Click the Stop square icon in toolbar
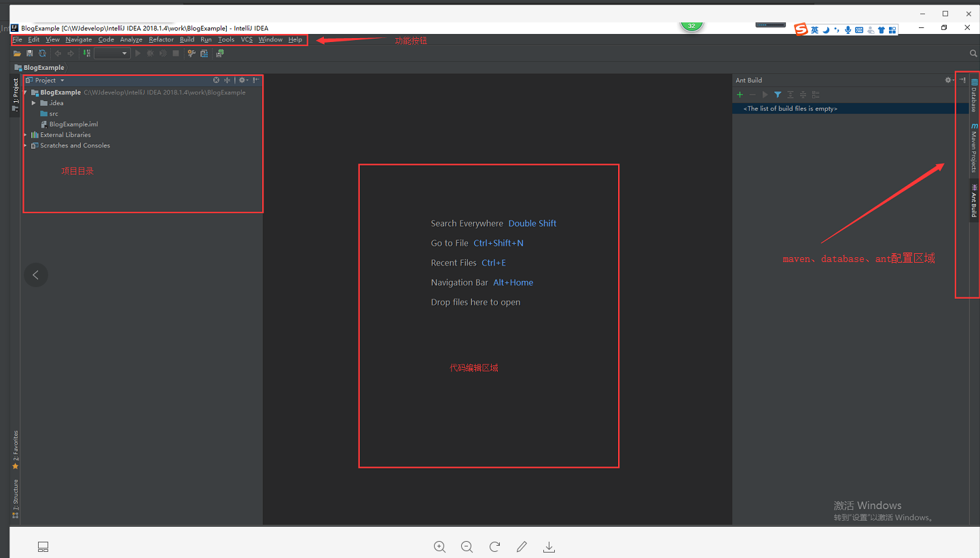The width and height of the screenshot is (980, 558). pos(176,54)
